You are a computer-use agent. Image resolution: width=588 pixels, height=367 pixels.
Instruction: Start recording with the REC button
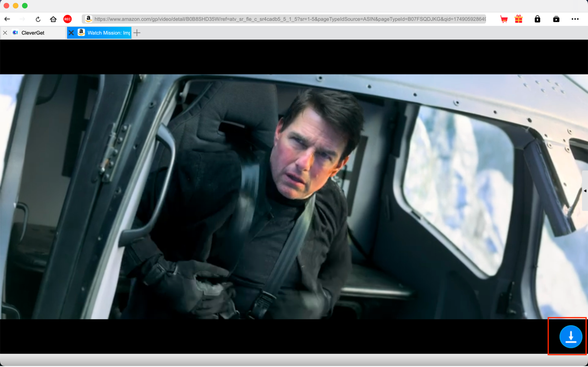pos(68,19)
